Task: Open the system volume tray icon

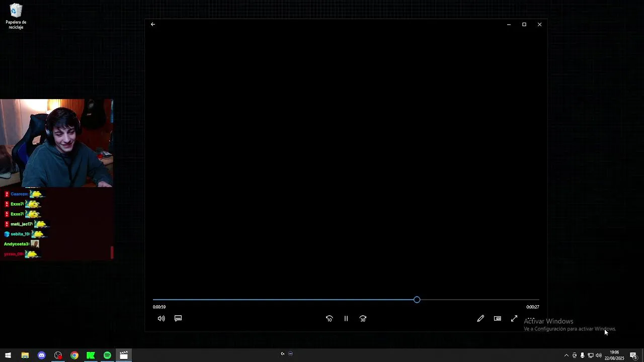Action: pyautogui.click(x=599, y=355)
